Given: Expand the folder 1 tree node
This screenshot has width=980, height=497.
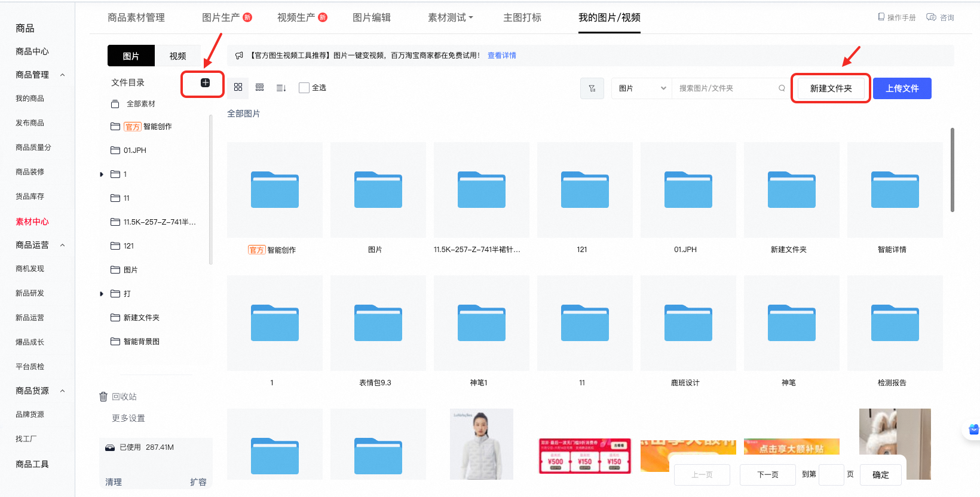Looking at the screenshot, I should [102, 174].
